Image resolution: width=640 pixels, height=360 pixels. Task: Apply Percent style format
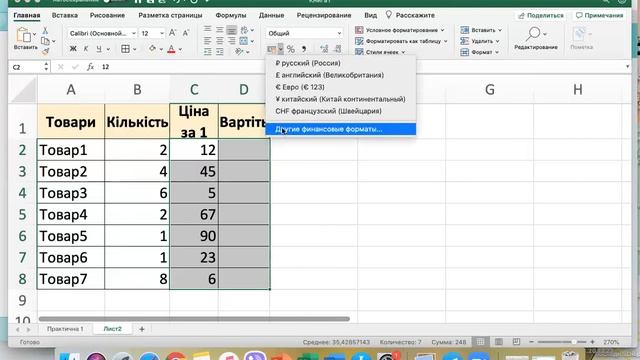click(291, 49)
